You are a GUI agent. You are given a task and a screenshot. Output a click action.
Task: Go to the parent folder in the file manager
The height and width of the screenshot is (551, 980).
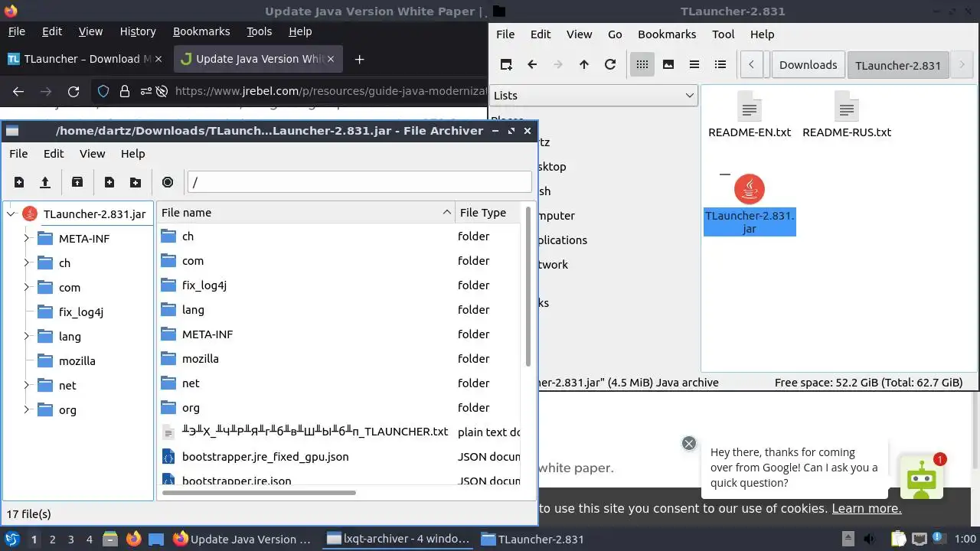click(x=584, y=64)
